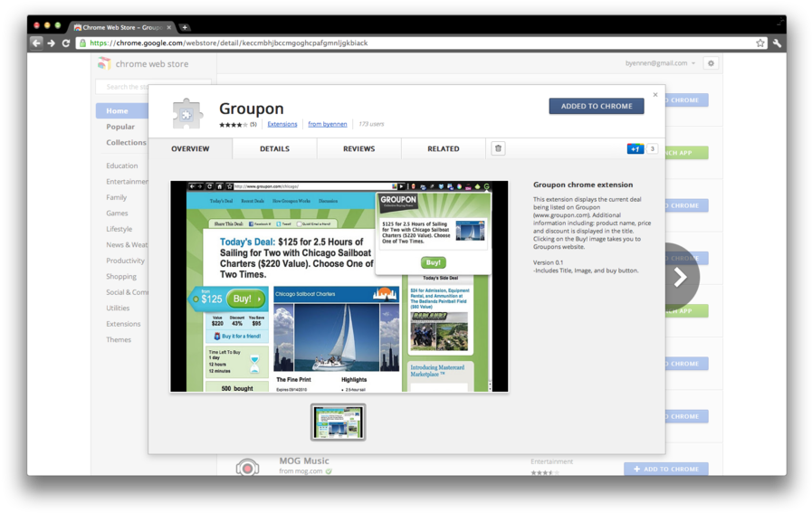Open the Family category
Viewport: 812px width, 513px height.
[116, 197]
